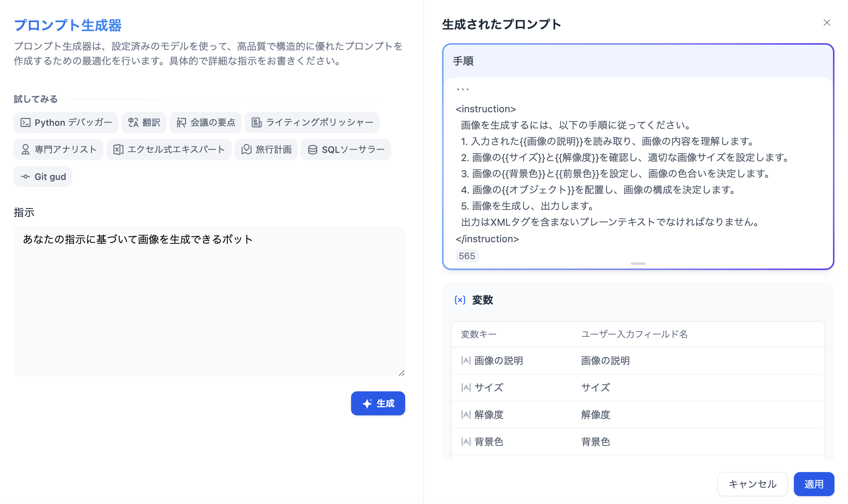This screenshot has height=504, width=848.
Task: Click the translate icon on 翻訳 chip
Action: click(x=133, y=122)
